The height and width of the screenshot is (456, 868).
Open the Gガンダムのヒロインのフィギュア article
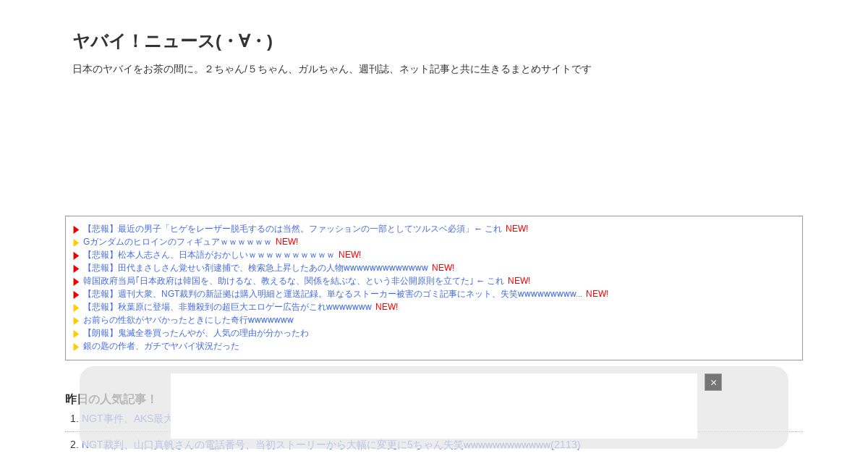coord(177,242)
